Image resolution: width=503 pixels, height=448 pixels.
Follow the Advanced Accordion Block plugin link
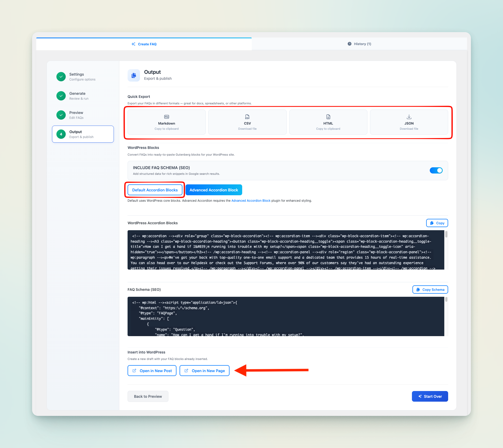pyautogui.click(x=251, y=201)
